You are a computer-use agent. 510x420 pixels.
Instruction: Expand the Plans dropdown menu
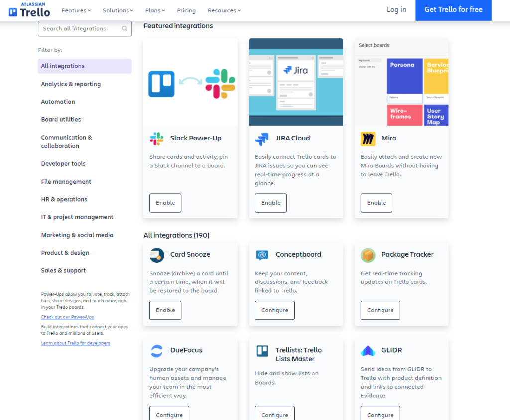point(155,11)
